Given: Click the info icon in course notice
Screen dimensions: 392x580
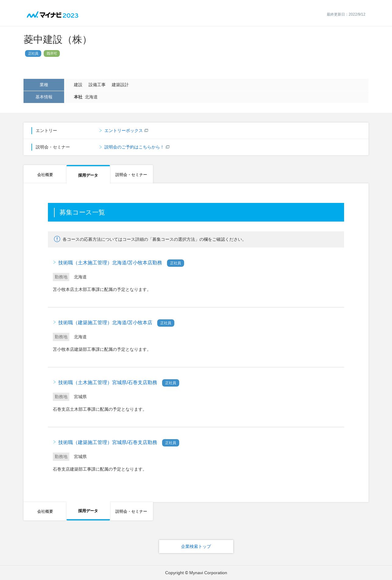Looking at the screenshot, I should (x=57, y=239).
